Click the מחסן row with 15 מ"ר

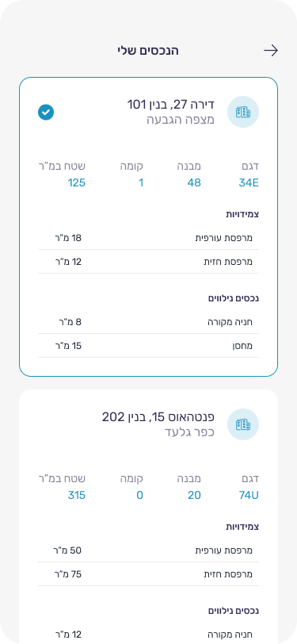pyautogui.click(x=149, y=346)
